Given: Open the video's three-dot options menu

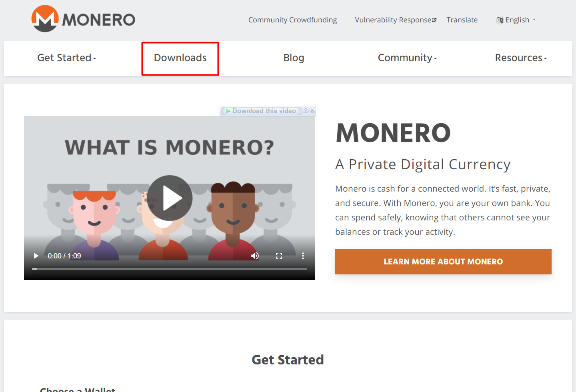Looking at the screenshot, I should coord(303,256).
